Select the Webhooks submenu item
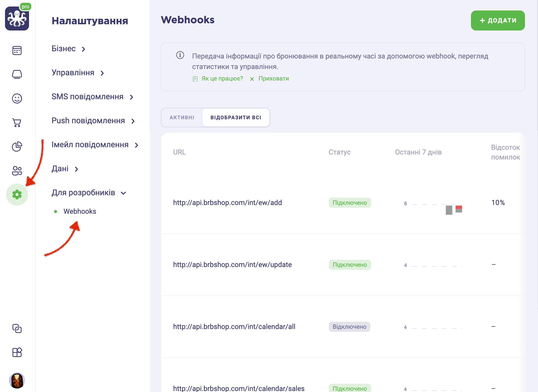 80,211
